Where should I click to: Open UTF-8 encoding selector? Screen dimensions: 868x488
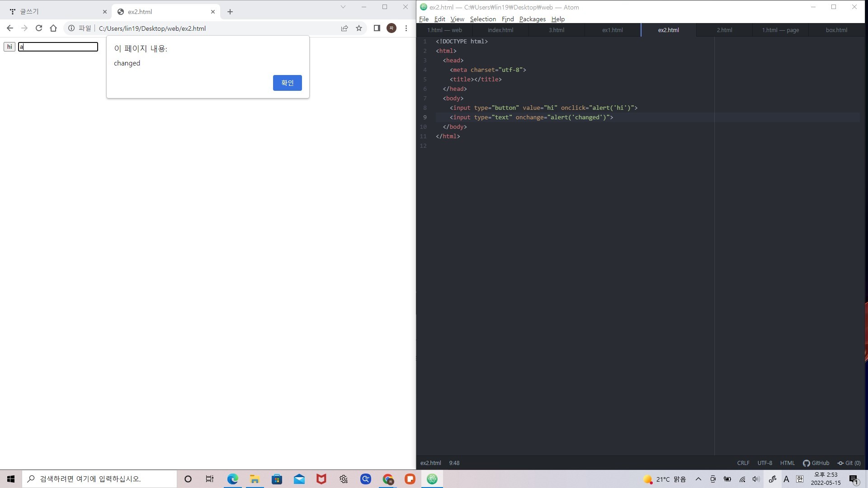click(x=764, y=463)
